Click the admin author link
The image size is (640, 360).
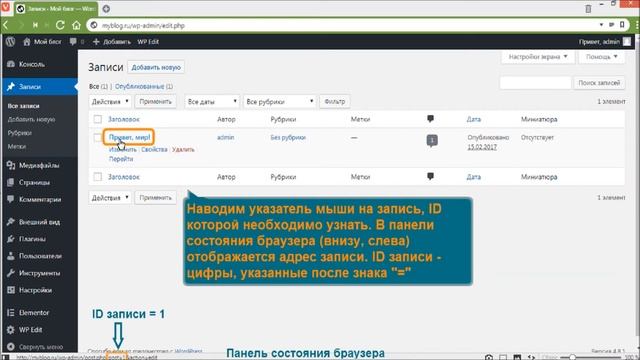pos(226,138)
